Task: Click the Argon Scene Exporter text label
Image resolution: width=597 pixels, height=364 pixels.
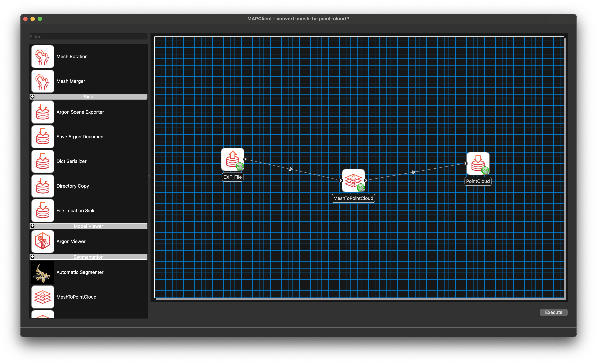Action: (x=80, y=112)
